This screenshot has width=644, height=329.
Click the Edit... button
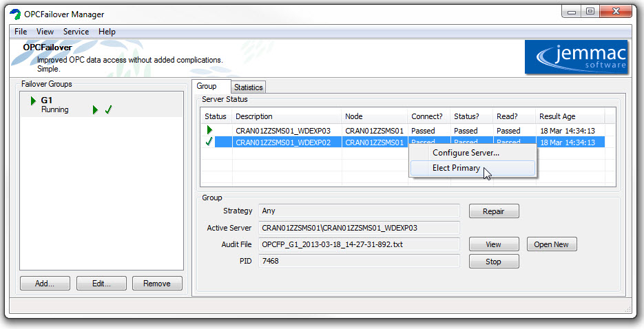pyautogui.click(x=101, y=284)
